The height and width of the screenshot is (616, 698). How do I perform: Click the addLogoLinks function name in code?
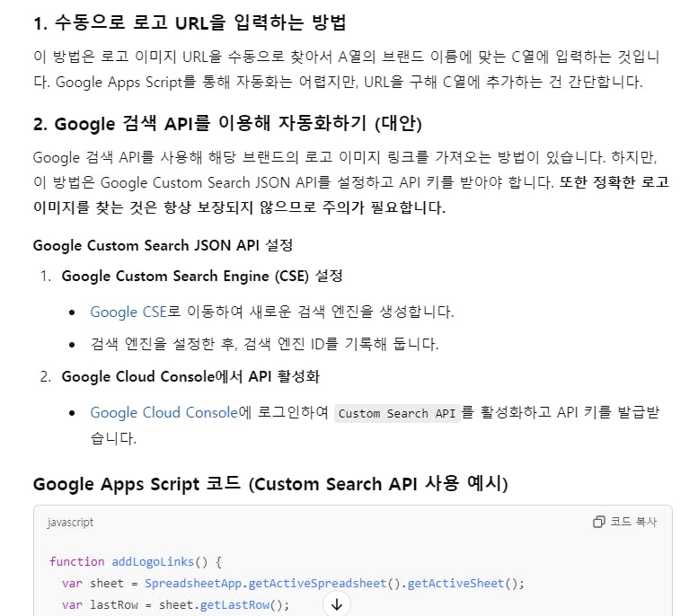tap(153, 561)
